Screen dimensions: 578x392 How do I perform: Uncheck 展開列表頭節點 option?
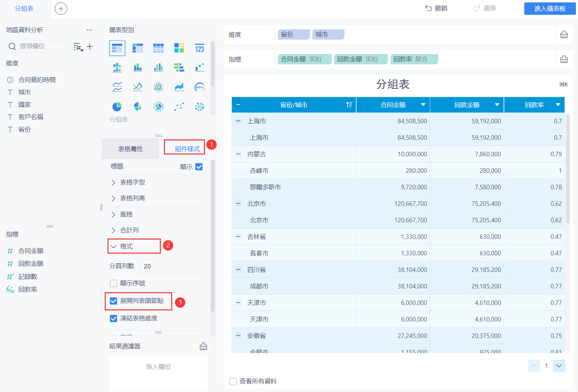[x=113, y=301]
